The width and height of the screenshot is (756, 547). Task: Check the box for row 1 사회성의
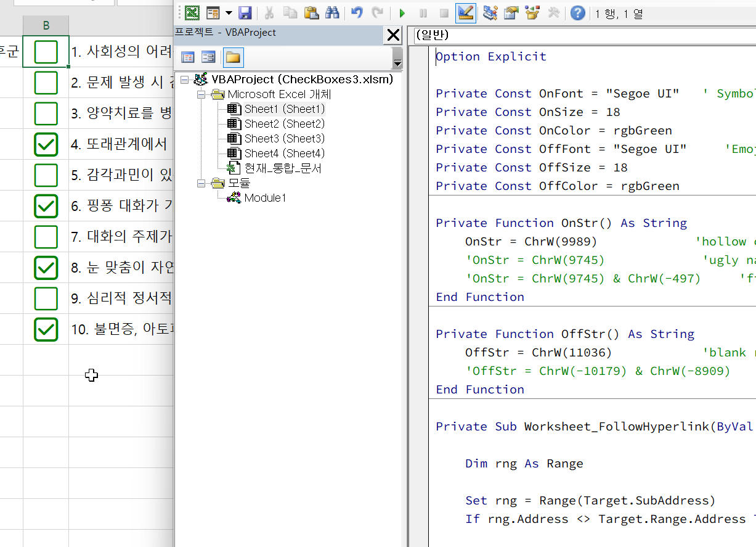[46, 52]
